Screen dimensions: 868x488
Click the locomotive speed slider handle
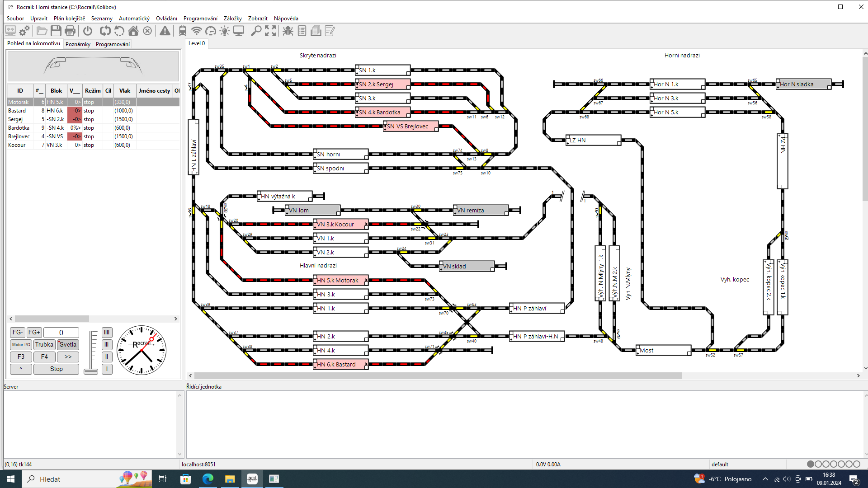coord(91,371)
